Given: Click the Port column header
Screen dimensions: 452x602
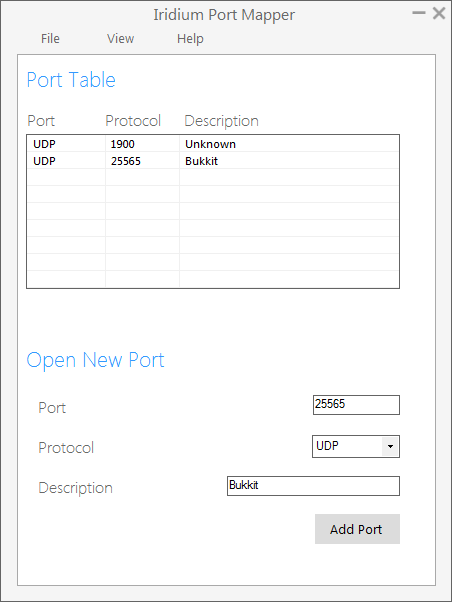Looking at the screenshot, I should tap(41, 121).
